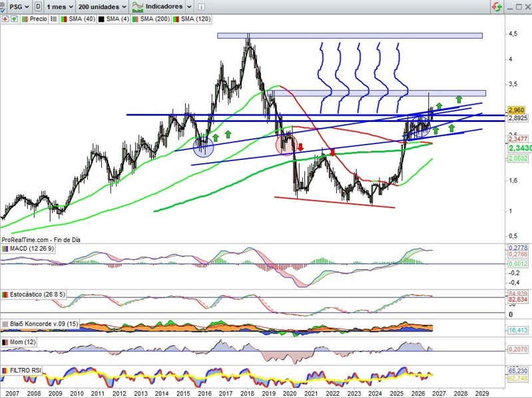Click the Blai5 Koncorde indicator icon
The height and width of the screenshot is (398, 532).
[x=5, y=324]
